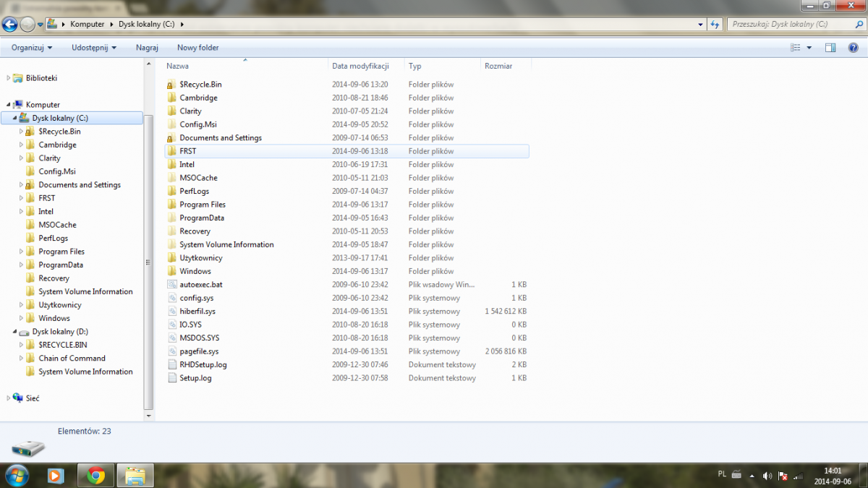Select config.sys in the file list
The width and height of the screenshot is (868, 488).
(x=197, y=298)
